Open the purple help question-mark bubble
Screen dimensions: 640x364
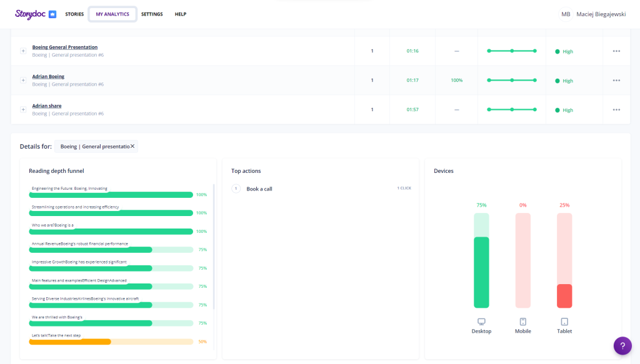click(622, 345)
